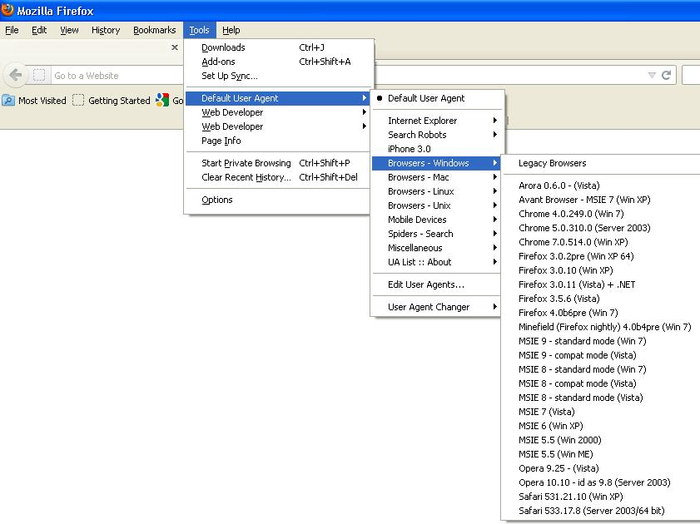Image resolution: width=700 pixels, height=524 pixels.
Task: Select MSIE 7 (Vista)
Action: point(601,412)
